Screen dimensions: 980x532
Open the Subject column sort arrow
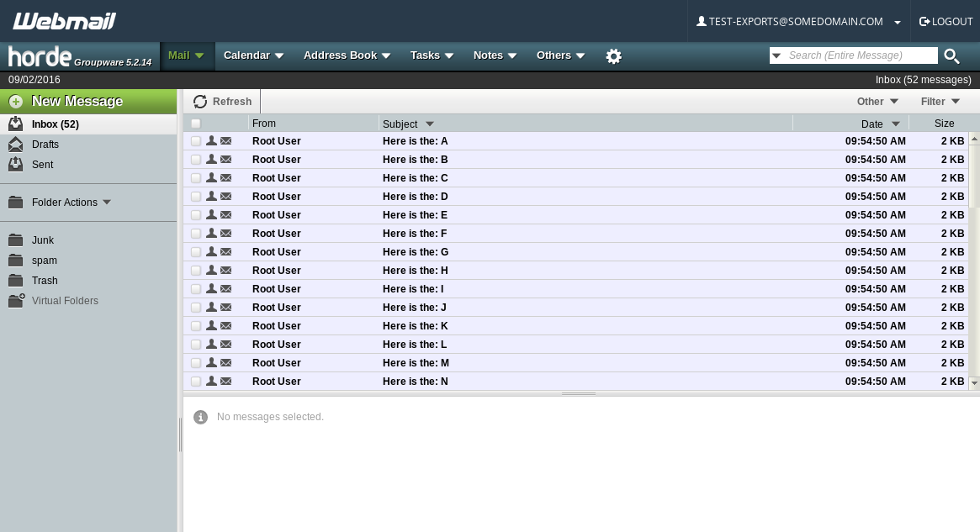tap(429, 124)
